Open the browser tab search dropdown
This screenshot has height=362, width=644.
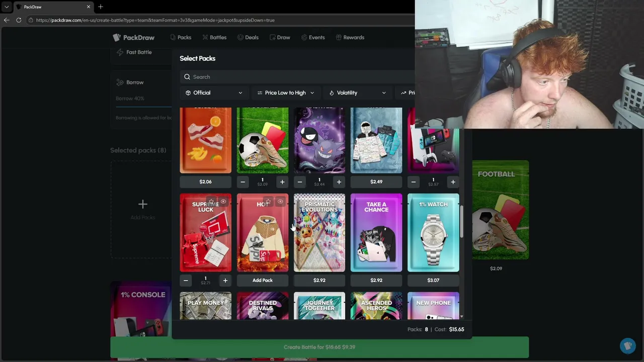(7, 7)
